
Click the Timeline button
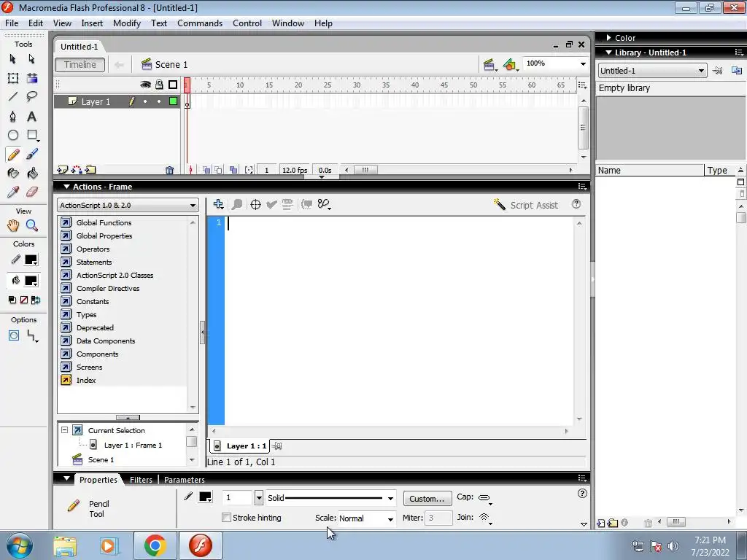click(x=80, y=65)
